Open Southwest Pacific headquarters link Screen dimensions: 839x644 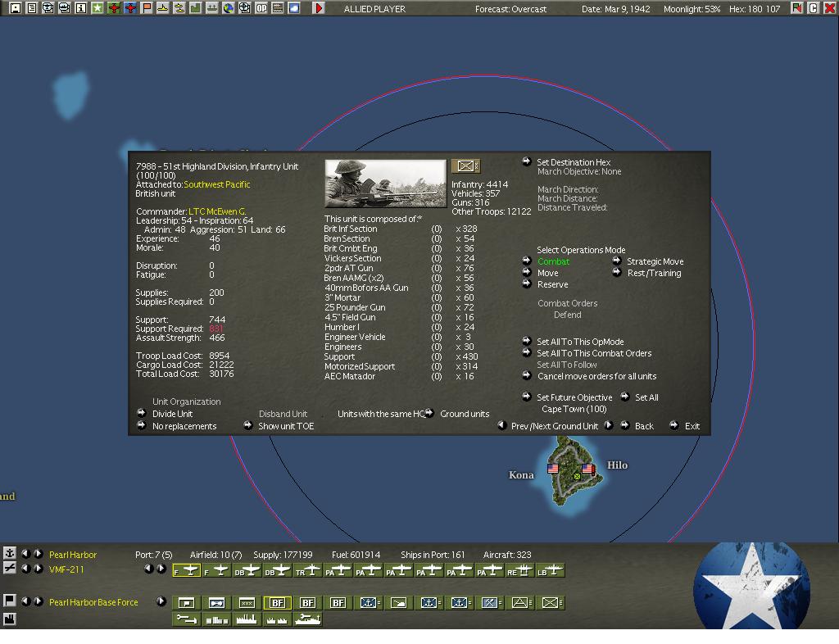click(217, 185)
